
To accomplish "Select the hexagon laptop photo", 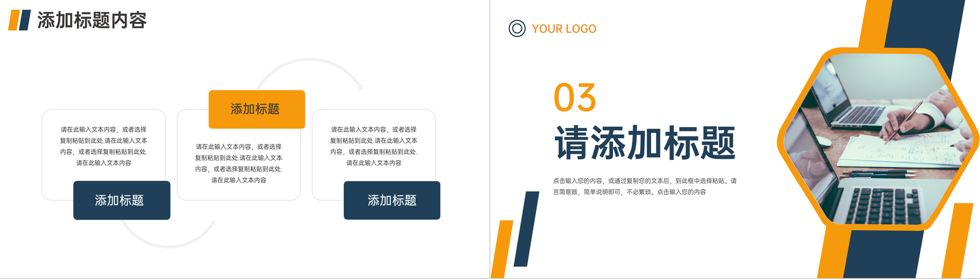I will point(877,139).
